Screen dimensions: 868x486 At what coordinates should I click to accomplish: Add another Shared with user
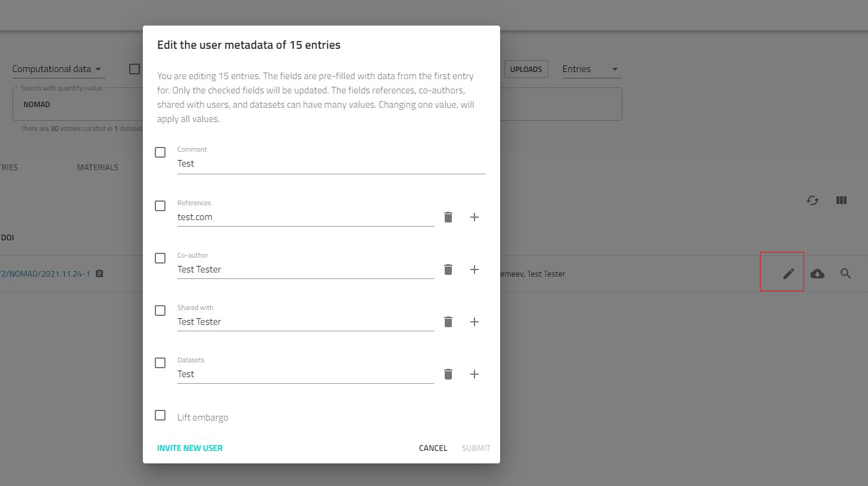point(474,322)
